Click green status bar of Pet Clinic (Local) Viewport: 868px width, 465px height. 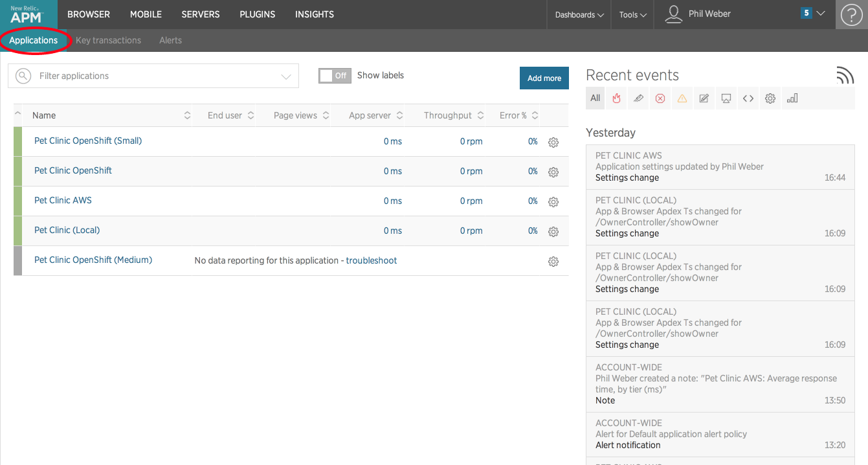click(17, 231)
